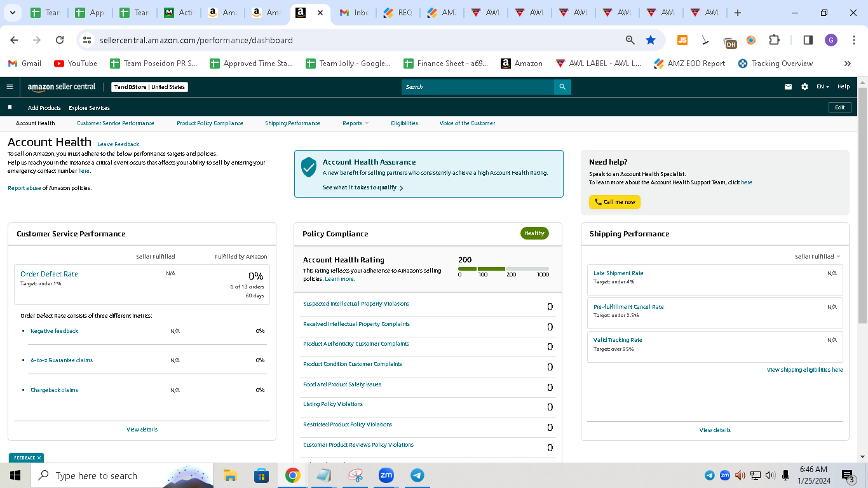Click the Leave Feedback link
Image resolution: width=868 pixels, height=488 pixels.
point(118,144)
